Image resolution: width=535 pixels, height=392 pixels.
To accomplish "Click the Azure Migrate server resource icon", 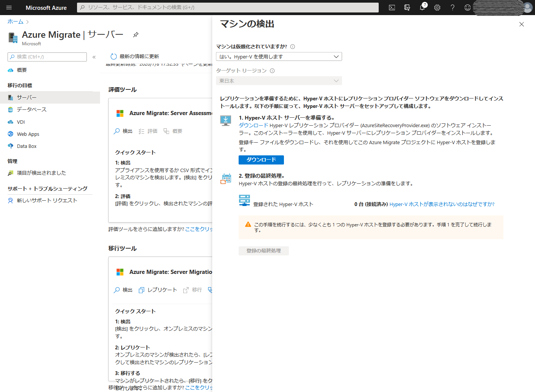I will pos(13,37).
